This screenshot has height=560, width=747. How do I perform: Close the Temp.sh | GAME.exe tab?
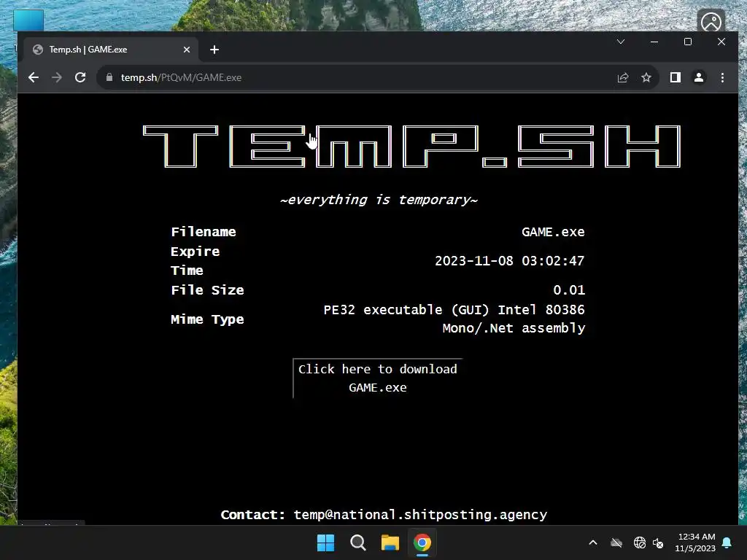[x=187, y=50]
